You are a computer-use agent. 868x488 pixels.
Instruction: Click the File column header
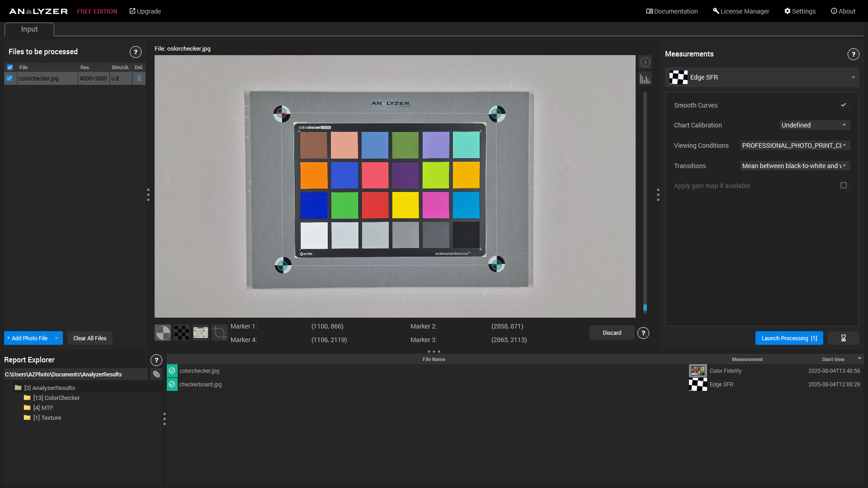(24, 67)
